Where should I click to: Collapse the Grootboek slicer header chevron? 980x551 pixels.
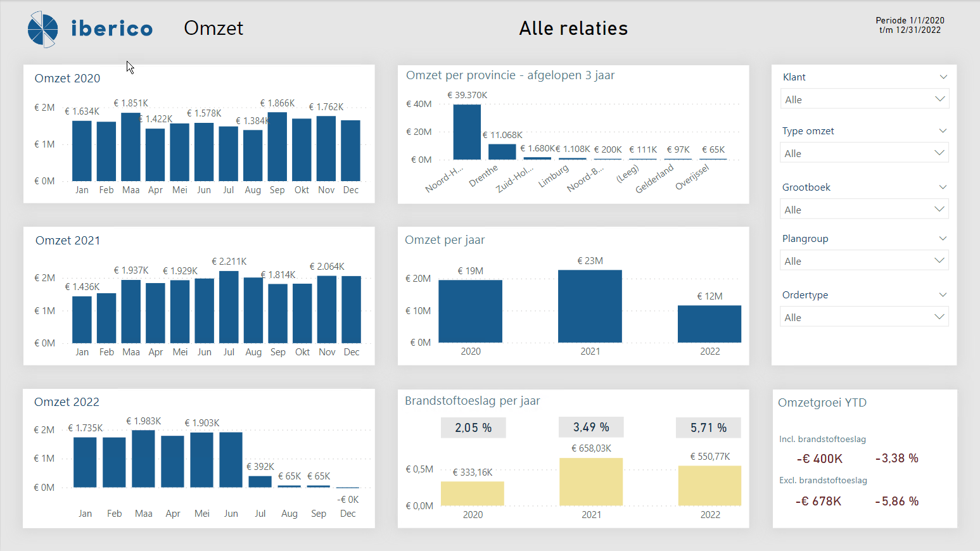pyautogui.click(x=943, y=187)
